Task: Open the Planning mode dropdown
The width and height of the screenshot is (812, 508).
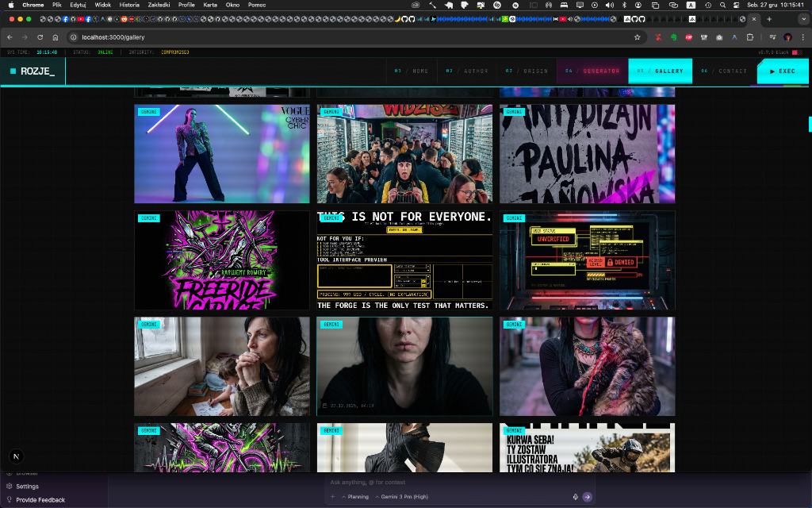Action: pos(355,497)
